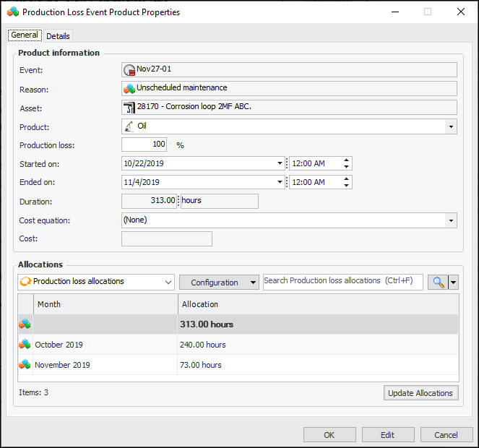Click the November 2019 row icon
The height and width of the screenshot is (448, 479).
(x=25, y=365)
